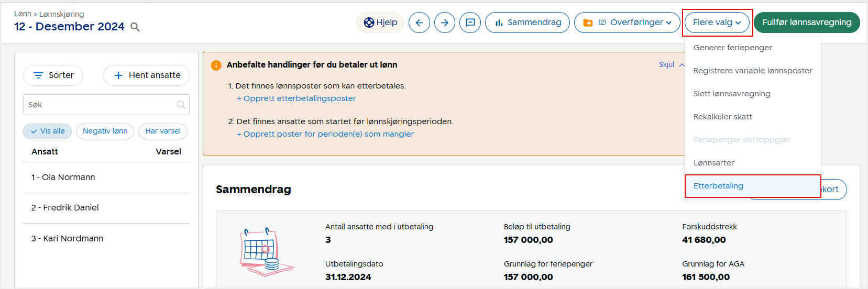This screenshot has height=289, width=868.
Task: Open Sammendrag with bar chart icon
Action: coord(527,23)
